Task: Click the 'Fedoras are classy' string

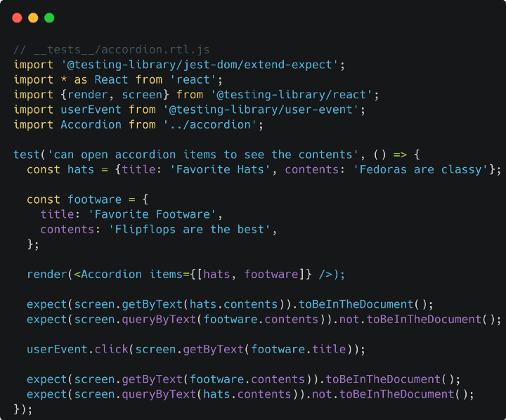Action: [420, 170]
